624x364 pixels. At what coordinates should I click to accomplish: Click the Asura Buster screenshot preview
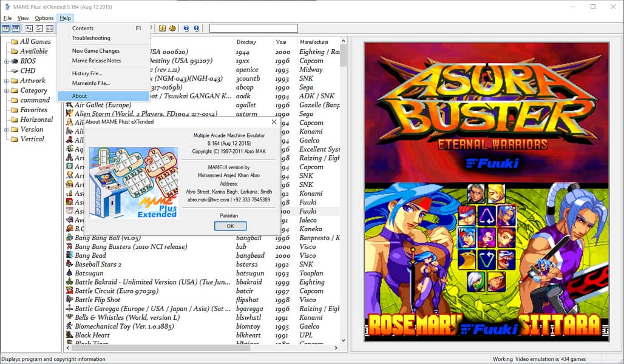(x=487, y=192)
